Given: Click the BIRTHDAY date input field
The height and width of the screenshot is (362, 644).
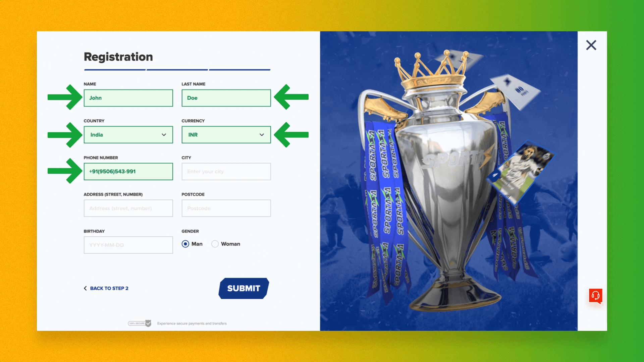Looking at the screenshot, I should [128, 245].
